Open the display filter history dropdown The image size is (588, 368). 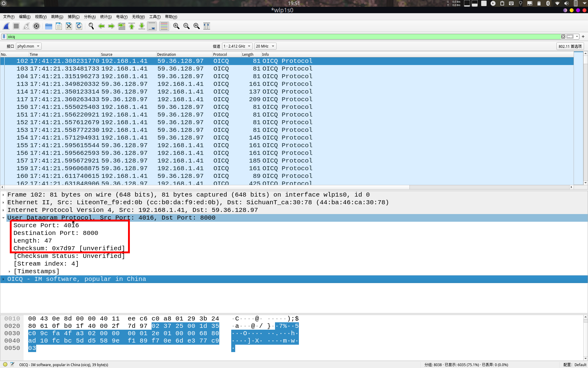(x=577, y=36)
